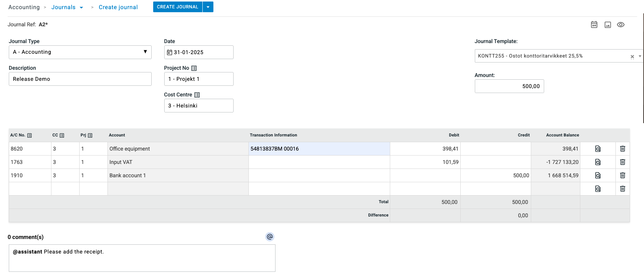Click into the Amount field
The width and height of the screenshot is (644, 276).
509,86
